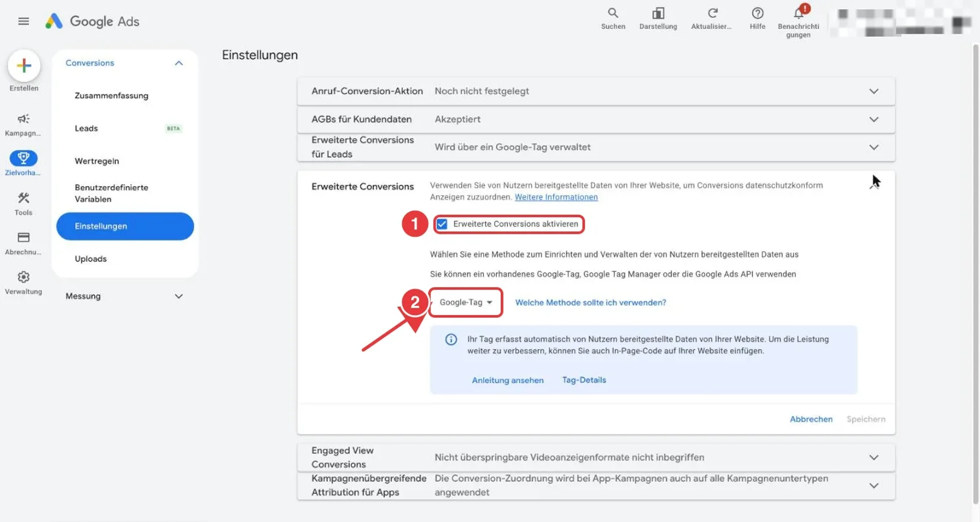Click the Abbrechen button
980x522 pixels.
pyautogui.click(x=811, y=419)
